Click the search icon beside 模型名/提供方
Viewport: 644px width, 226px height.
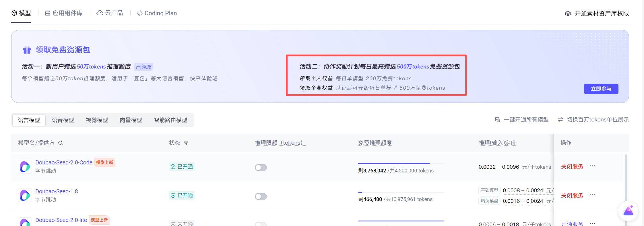point(60,143)
